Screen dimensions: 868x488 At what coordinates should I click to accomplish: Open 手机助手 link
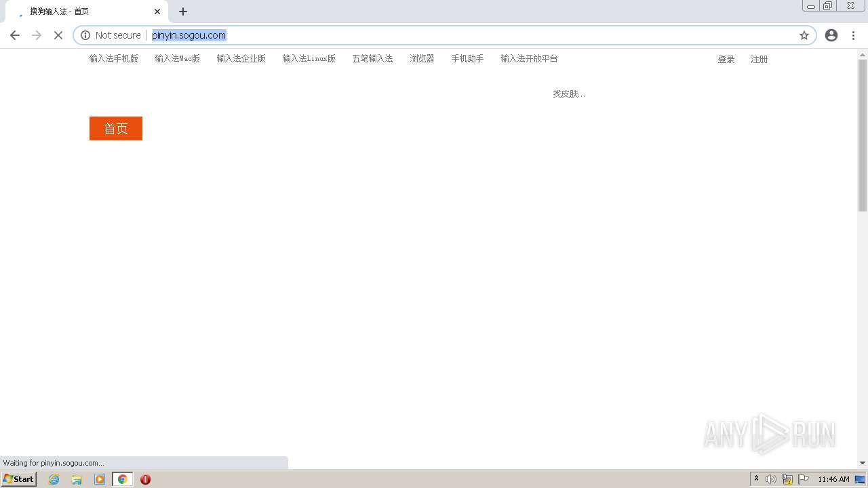coord(467,59)
